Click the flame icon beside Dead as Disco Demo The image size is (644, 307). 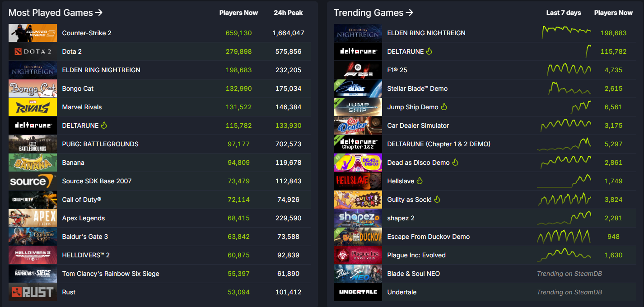pyautogui.click(x=455, y=162)
